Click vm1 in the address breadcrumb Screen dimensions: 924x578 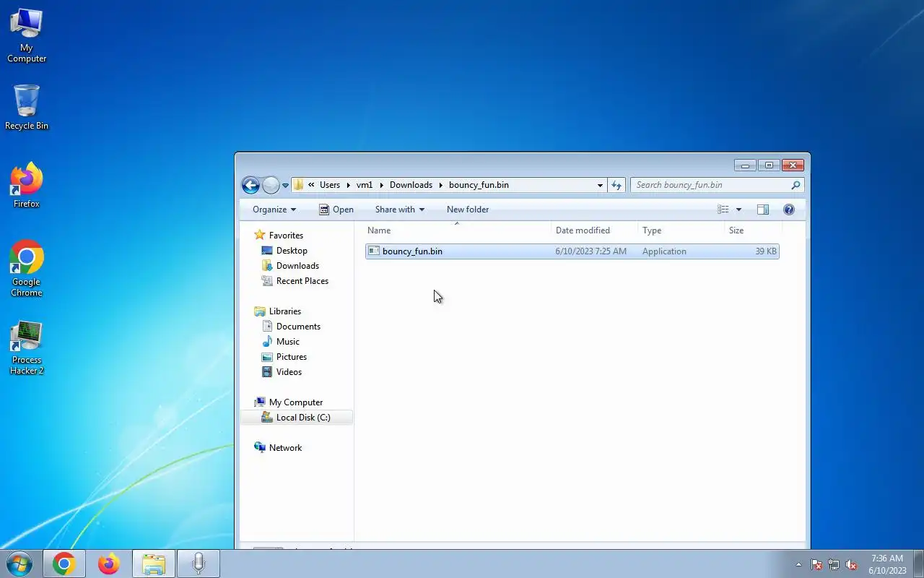tap(365, 185)
